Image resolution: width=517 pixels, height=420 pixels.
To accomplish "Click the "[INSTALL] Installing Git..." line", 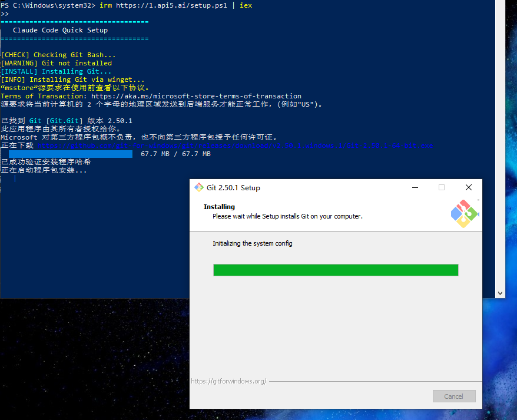I will click(x=56, y=71).
